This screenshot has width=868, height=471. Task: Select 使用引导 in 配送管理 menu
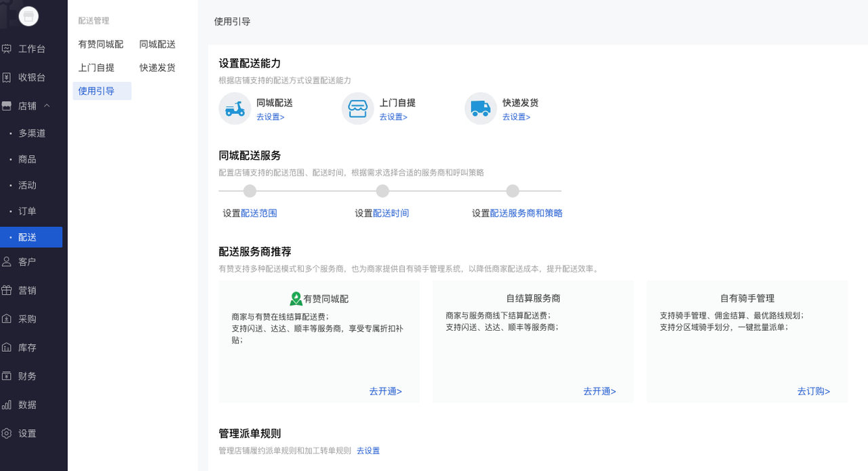click(102, 91)
